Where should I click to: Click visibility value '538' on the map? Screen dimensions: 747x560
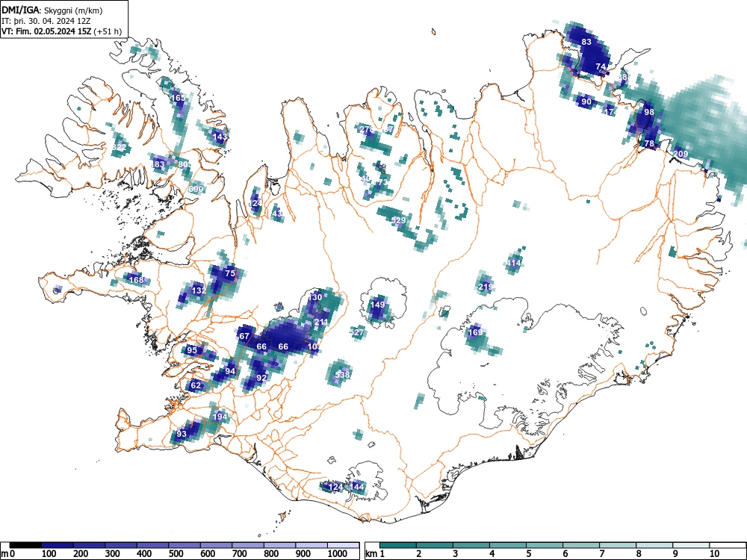[342, 374]
